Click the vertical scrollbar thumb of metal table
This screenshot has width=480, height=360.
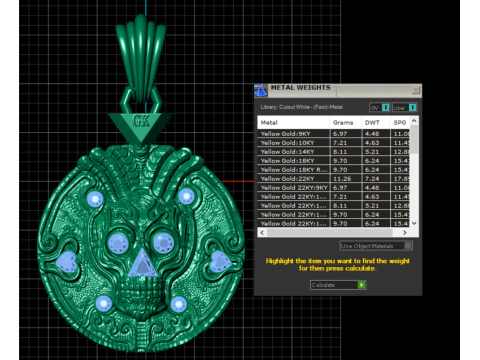click(x=414, y=139)
